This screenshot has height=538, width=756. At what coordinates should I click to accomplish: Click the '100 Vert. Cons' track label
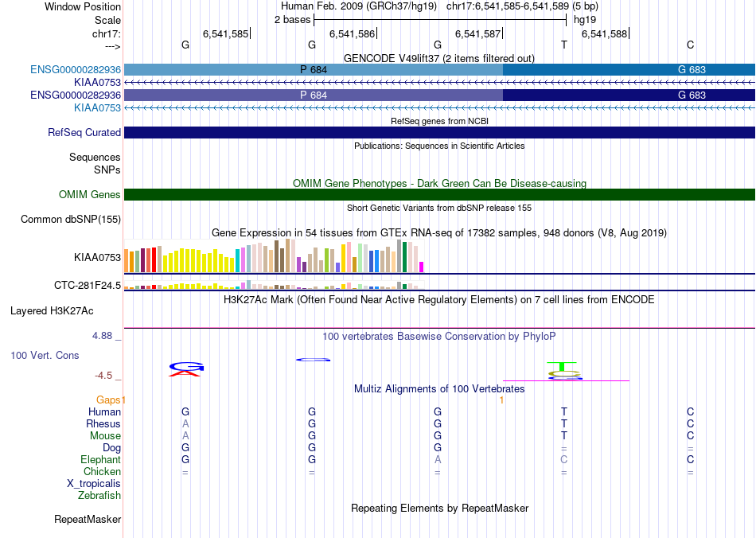45,355
